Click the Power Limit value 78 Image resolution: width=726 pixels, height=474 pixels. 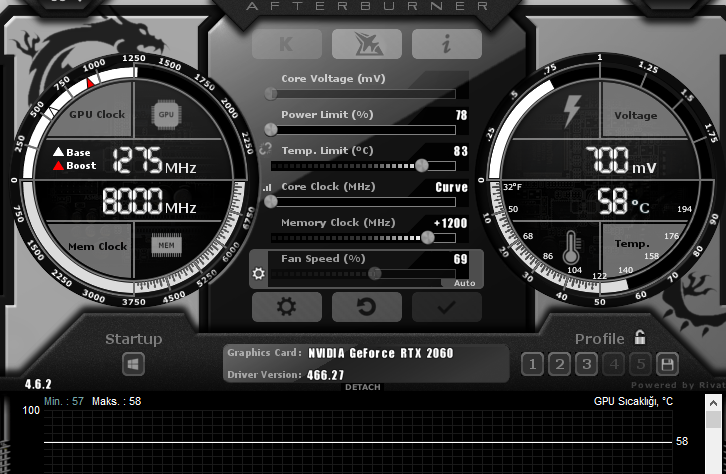pos(461,115)
